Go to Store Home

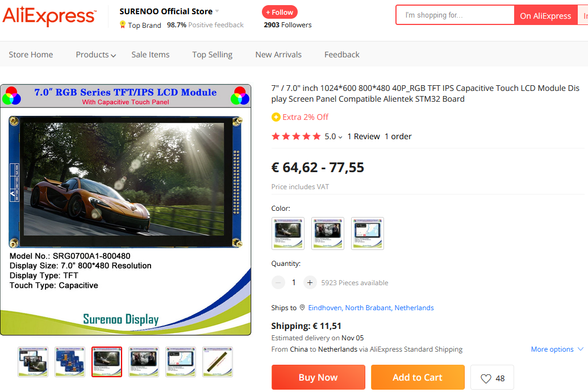click(31, 55)
